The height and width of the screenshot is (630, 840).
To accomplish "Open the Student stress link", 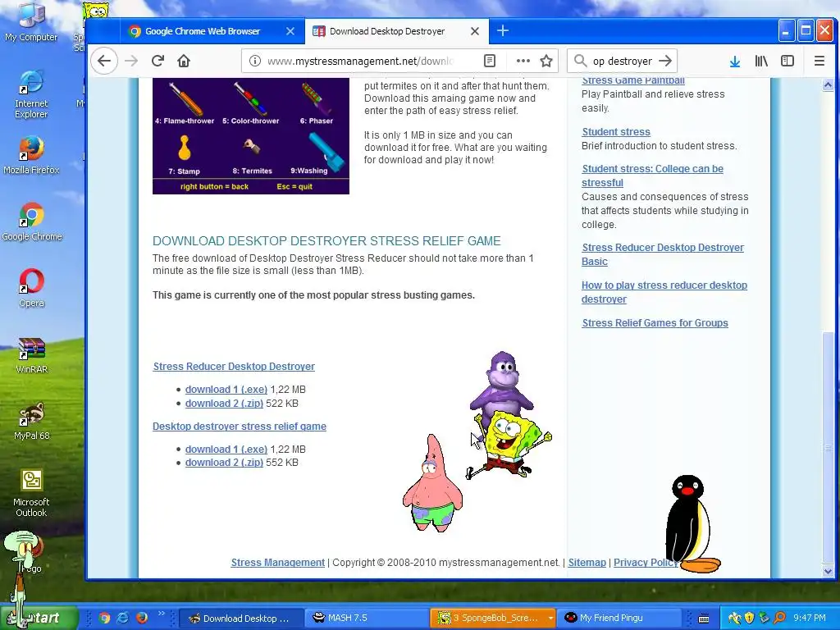I will tap(616, 132).
